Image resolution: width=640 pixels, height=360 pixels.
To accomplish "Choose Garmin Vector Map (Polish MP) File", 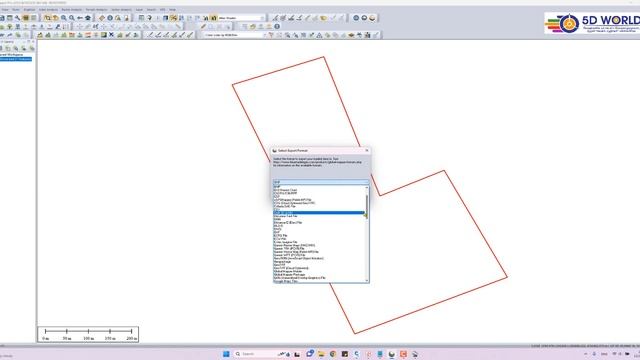I will click(x=296, y=252).
